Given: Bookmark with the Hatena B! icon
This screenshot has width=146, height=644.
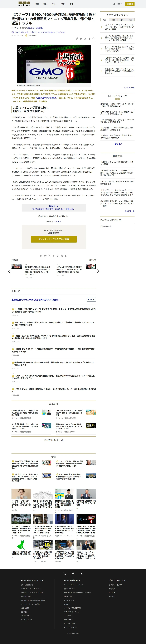Looking at the screenshot, I should (x=58, y=256).
